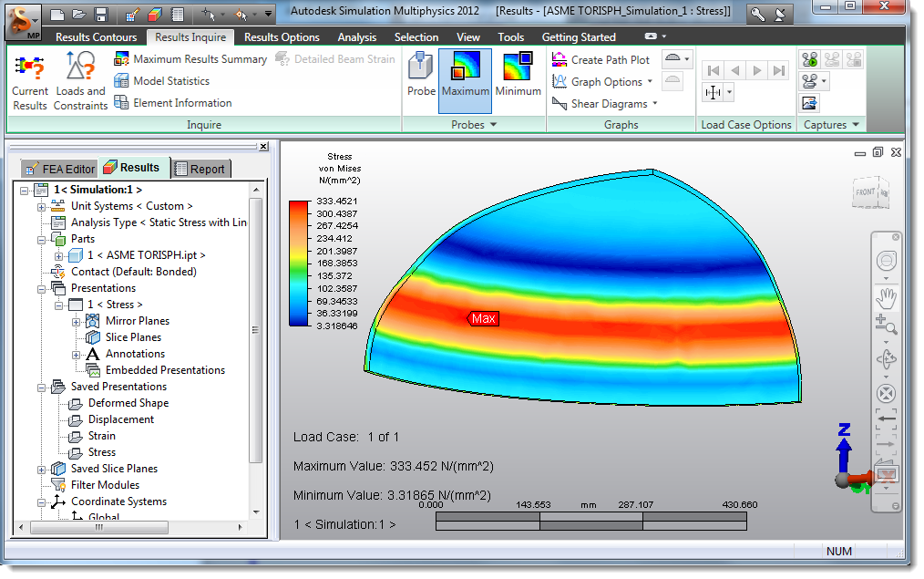Open Maximum Results Summary
The image size is (924, 579).
[190, 59]
